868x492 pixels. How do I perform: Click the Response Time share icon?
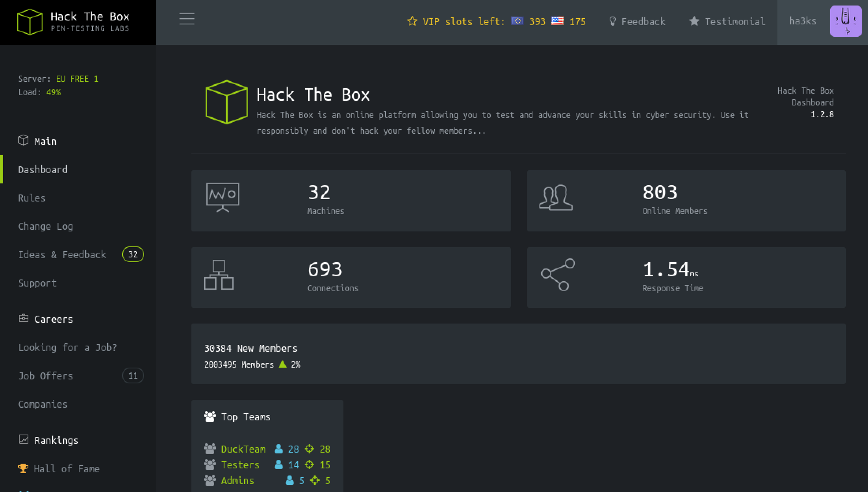[x=558, y=275]
